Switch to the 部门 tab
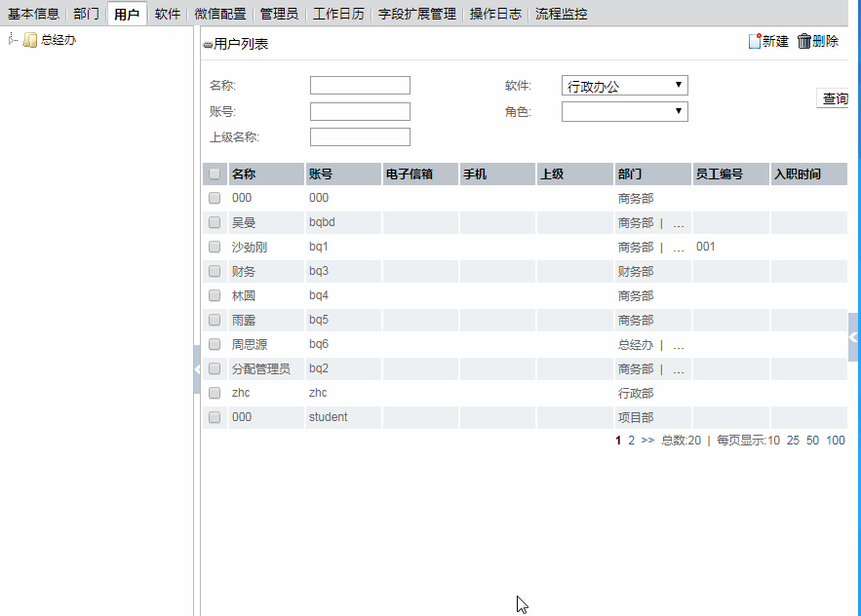This screenshot has width=861, height=616. [x=86, y=14]
